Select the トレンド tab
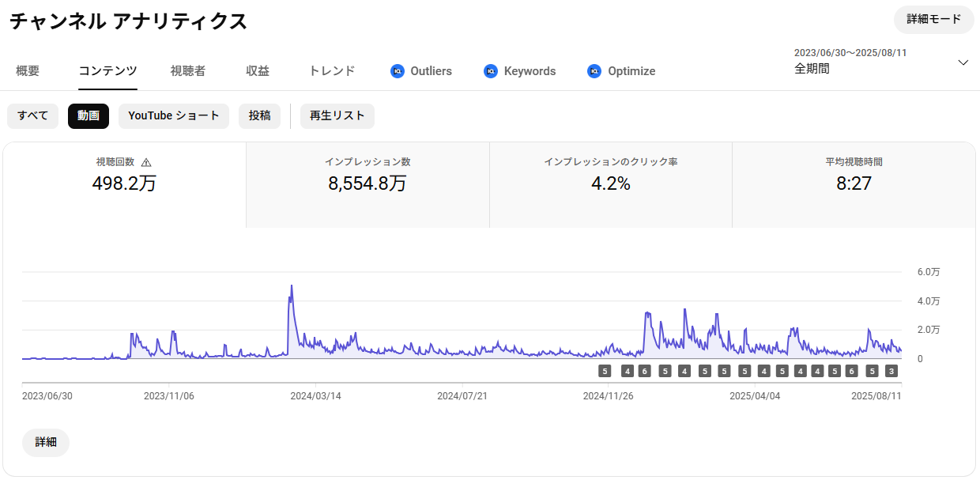The height and width of the screenshot is (480, 980). (332, 71)
